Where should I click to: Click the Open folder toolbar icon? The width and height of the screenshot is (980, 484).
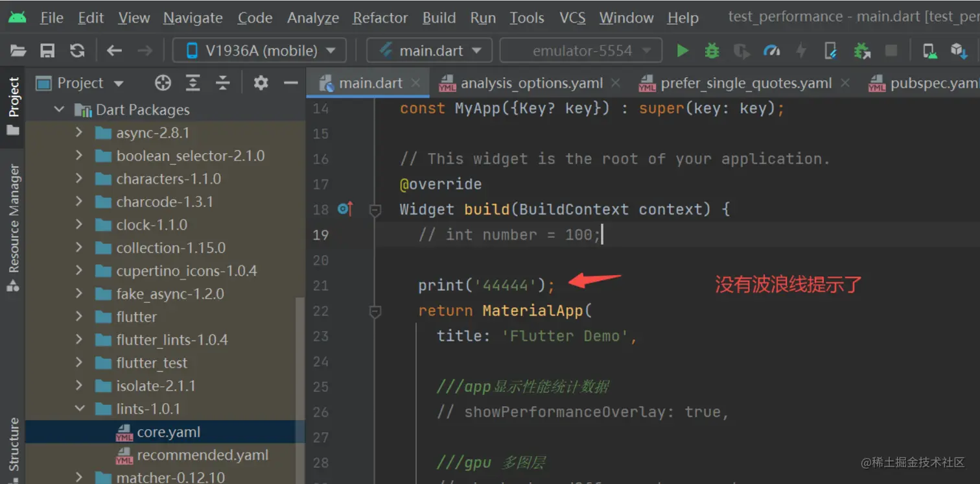(18, 51)
